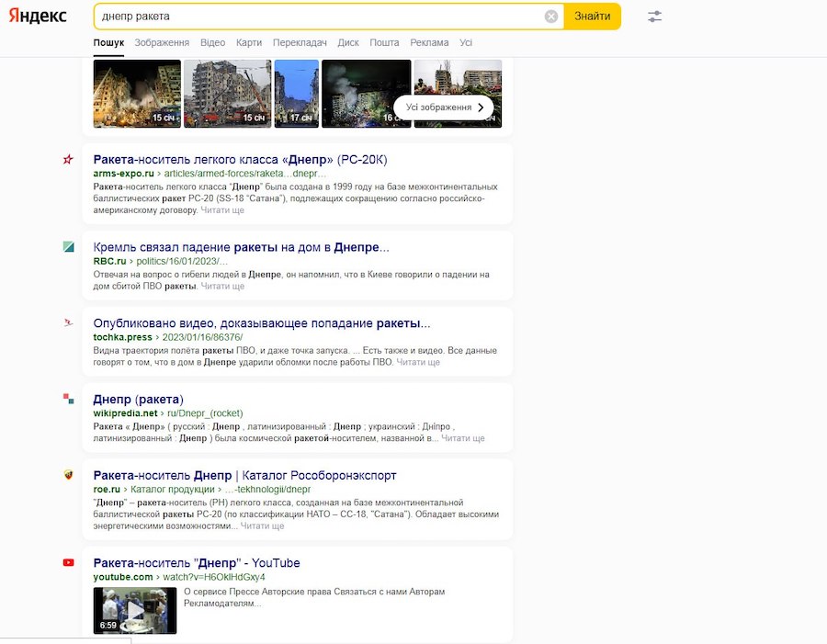Expand snippet with Читати ще under RBC result
Image resolution: width=827 pixels, height=644 pixels.
[222, 287]
